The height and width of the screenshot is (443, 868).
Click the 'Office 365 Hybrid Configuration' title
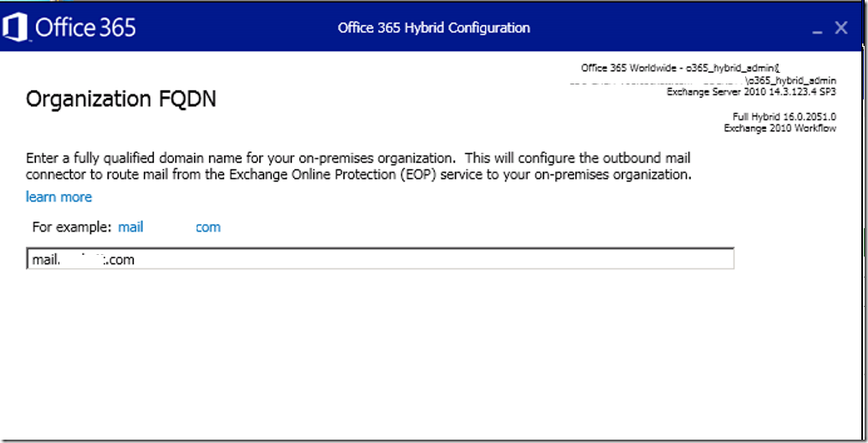434,28
